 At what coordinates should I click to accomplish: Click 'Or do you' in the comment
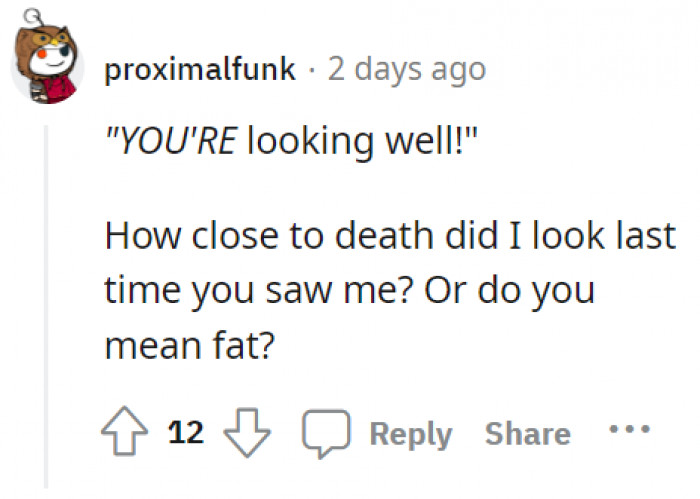(x=509, y=292)
